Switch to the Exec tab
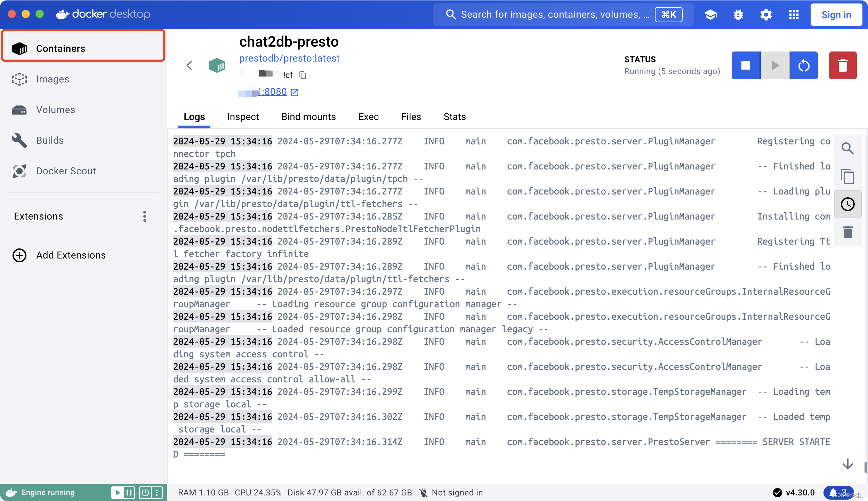 point(368,117)
